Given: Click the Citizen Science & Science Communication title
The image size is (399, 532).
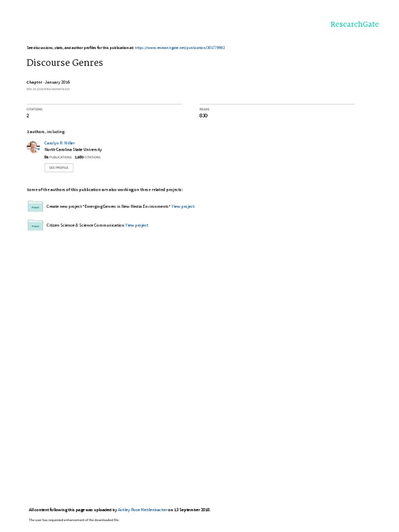Looking at the screenshot, I should coord(85,225).
